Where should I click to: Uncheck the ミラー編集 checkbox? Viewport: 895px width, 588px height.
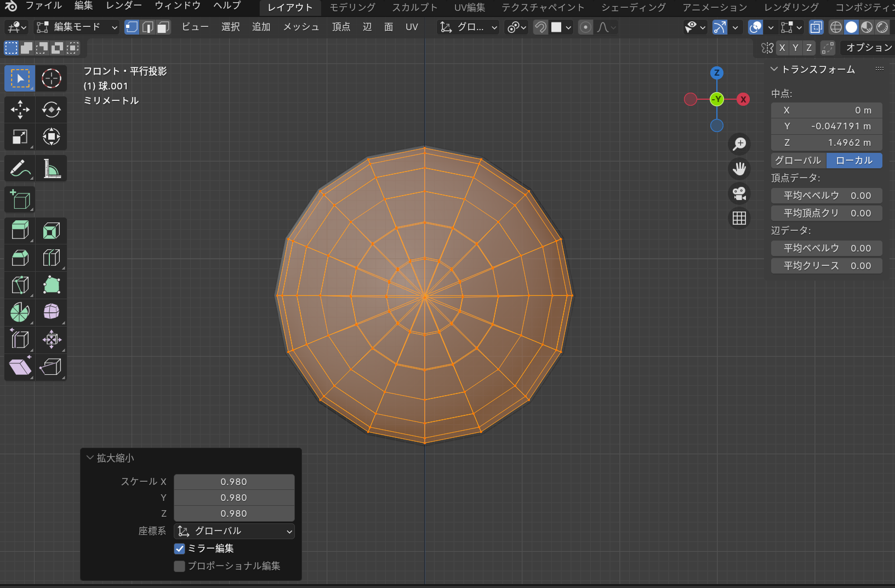[180, 549]
